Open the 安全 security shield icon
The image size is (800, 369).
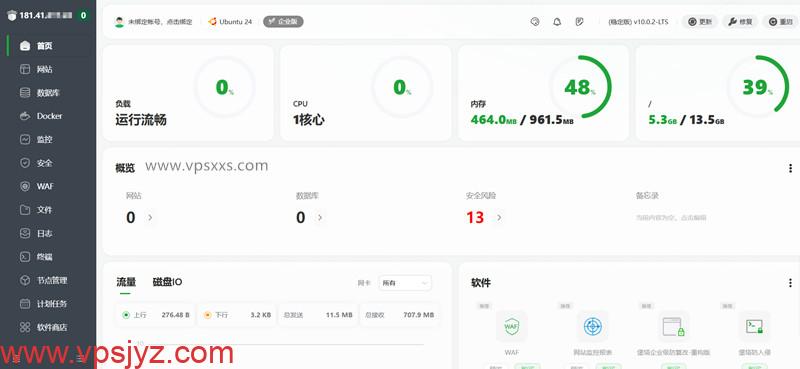(x=24, y=163)
